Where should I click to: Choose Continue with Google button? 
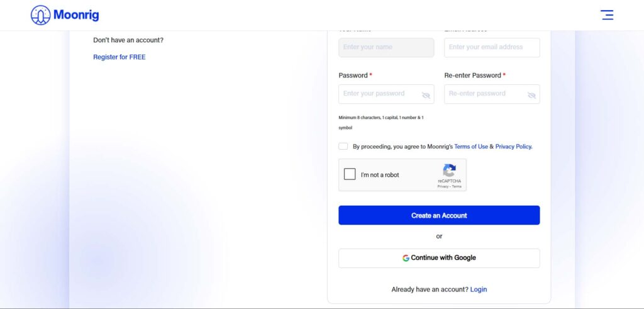[439, 258]
